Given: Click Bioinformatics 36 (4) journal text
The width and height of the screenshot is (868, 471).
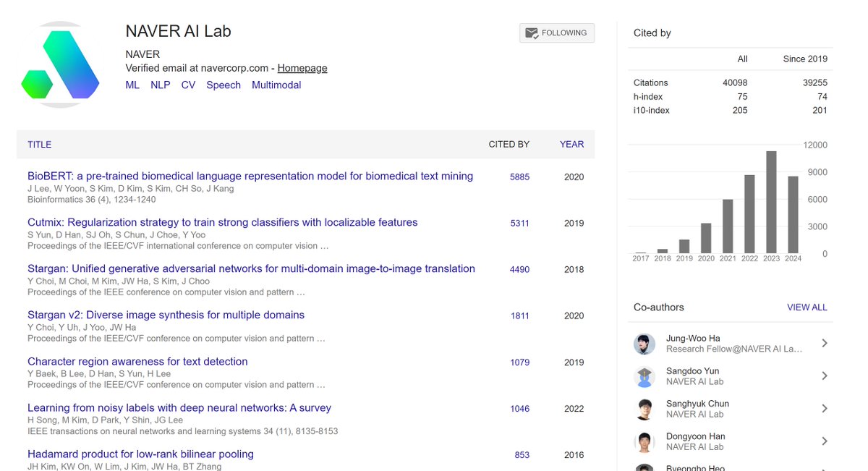Looking at the screenshot, I should point(92,200).
